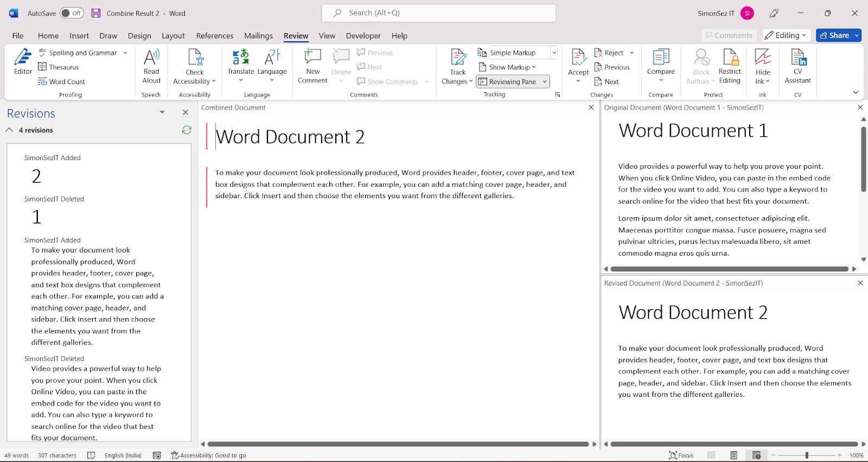Click the zoom in plus button
868x462 pixels.
[x=840, y=455]
